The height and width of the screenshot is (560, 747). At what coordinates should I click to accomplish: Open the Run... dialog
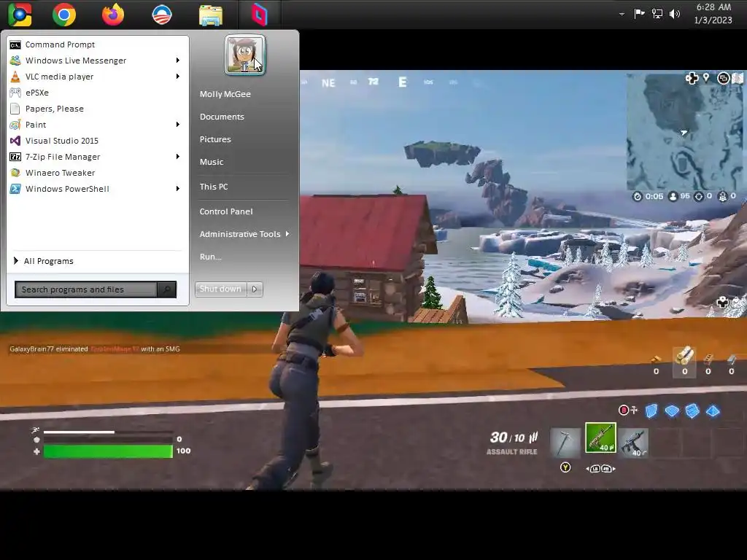click(211, 257)
